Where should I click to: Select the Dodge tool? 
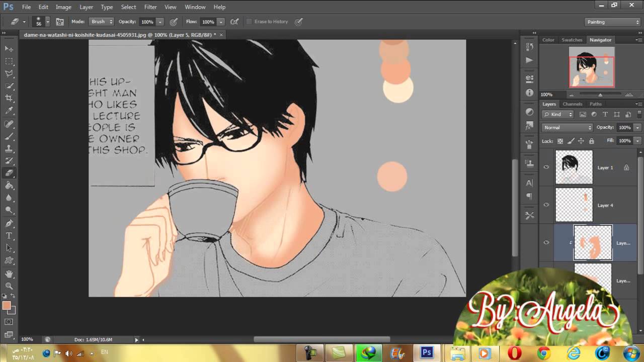point(9,211)
